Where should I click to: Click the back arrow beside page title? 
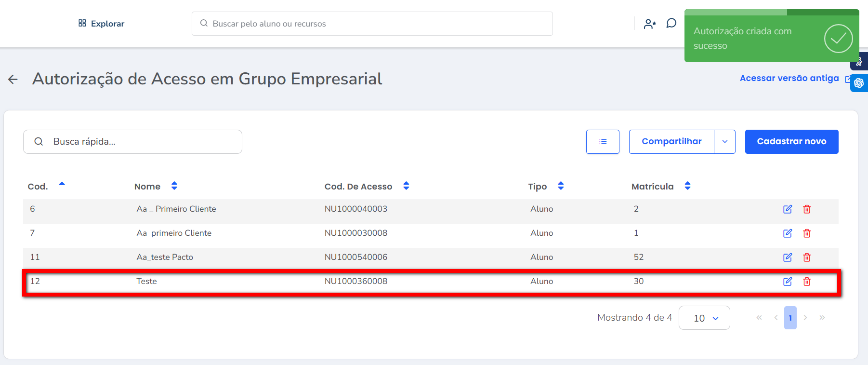pyautogui.click(x=13, y=80)
